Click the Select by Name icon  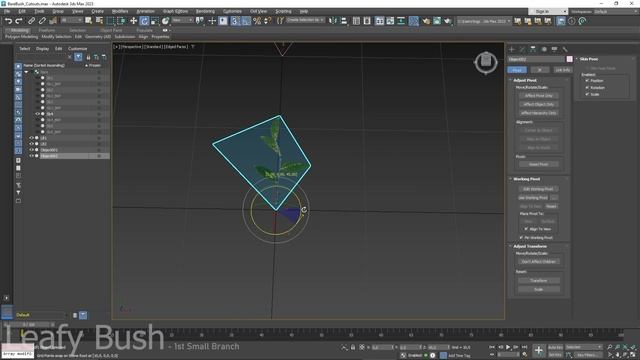coord(99,21)
